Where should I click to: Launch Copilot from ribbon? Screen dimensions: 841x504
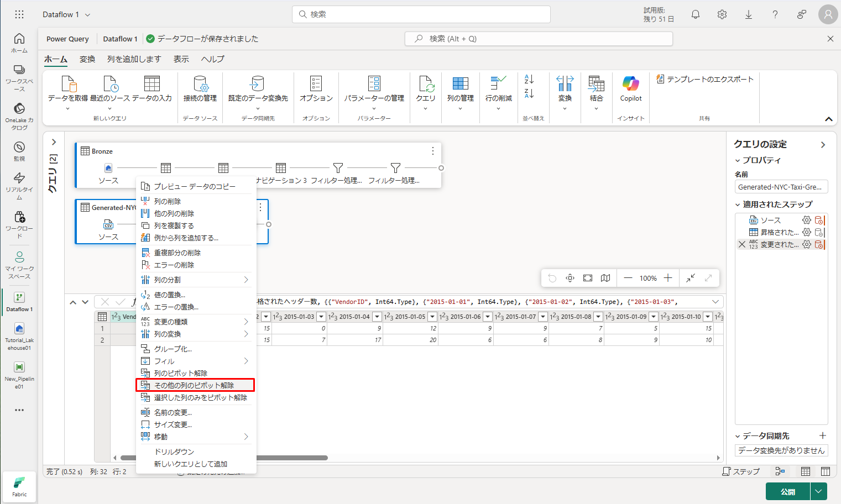click(631, 88)
